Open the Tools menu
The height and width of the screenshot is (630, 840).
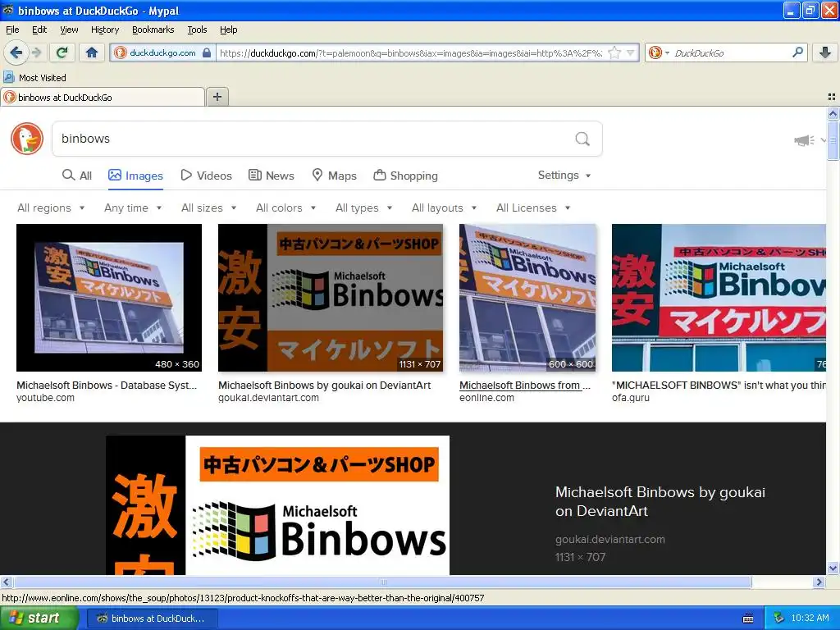[x=197, y=30]
